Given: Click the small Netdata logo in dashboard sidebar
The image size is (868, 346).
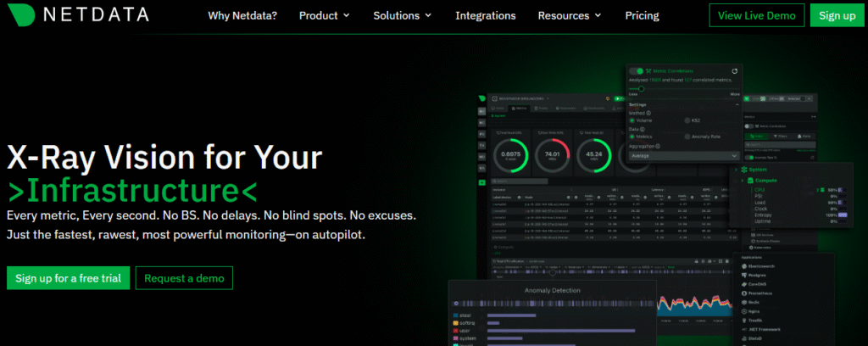Looking at the screenshot, I should coord(481,98).
